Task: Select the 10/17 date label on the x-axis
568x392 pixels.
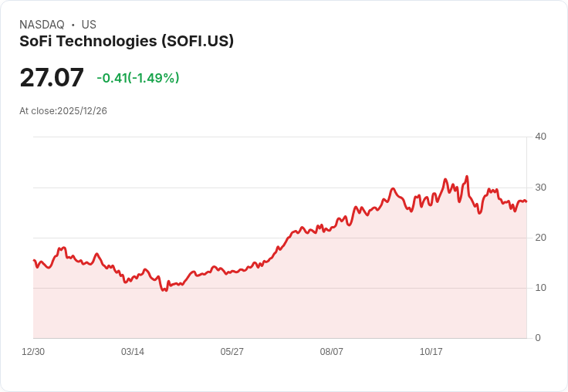Action: 431,351
